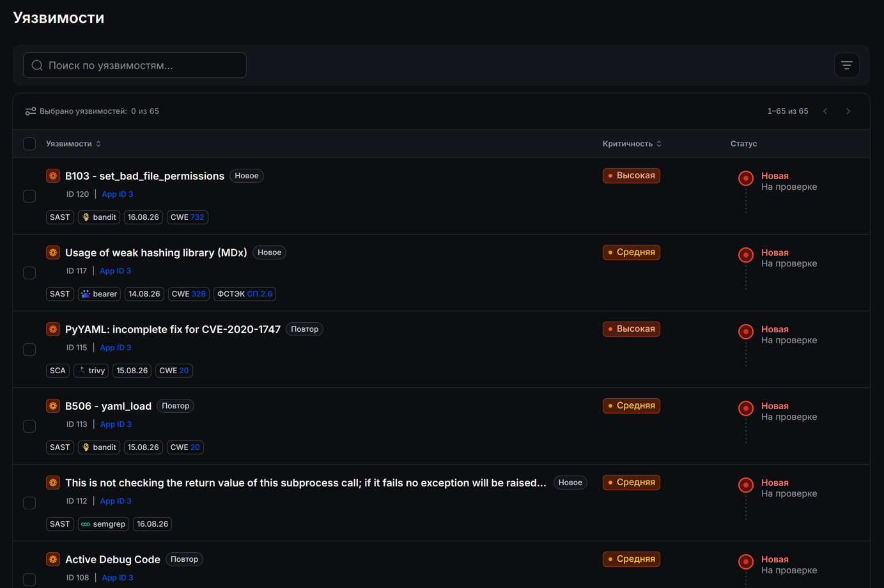This screenshot has height=588, width=884.
Task: Open the filter options icon
Action: (847, 65)
